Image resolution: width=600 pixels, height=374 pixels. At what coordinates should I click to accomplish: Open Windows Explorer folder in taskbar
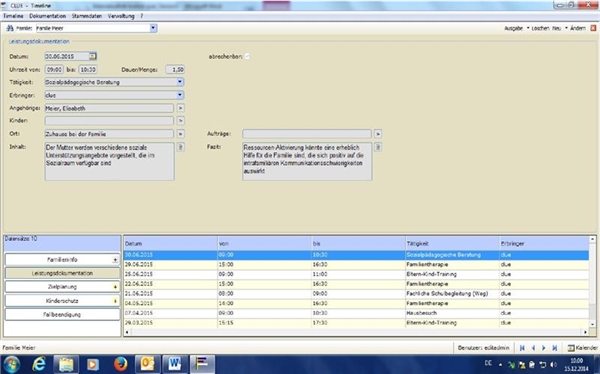(x=66, y=364)
